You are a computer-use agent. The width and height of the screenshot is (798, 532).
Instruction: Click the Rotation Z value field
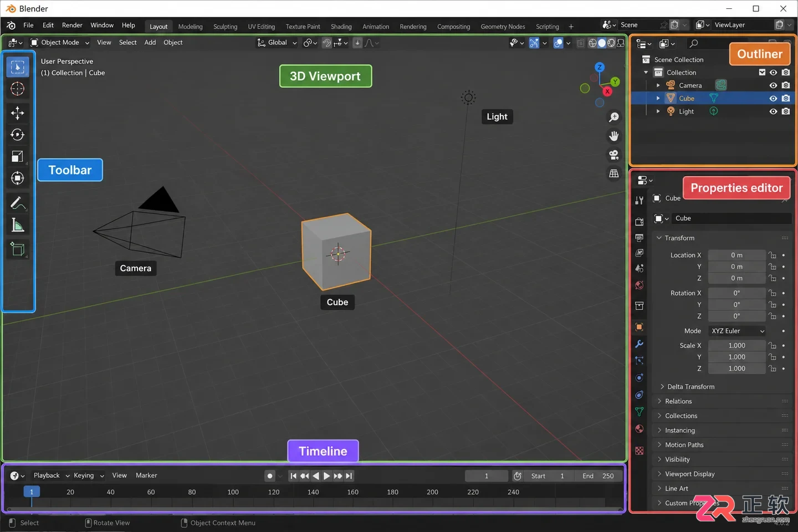(x=736, y=316)
